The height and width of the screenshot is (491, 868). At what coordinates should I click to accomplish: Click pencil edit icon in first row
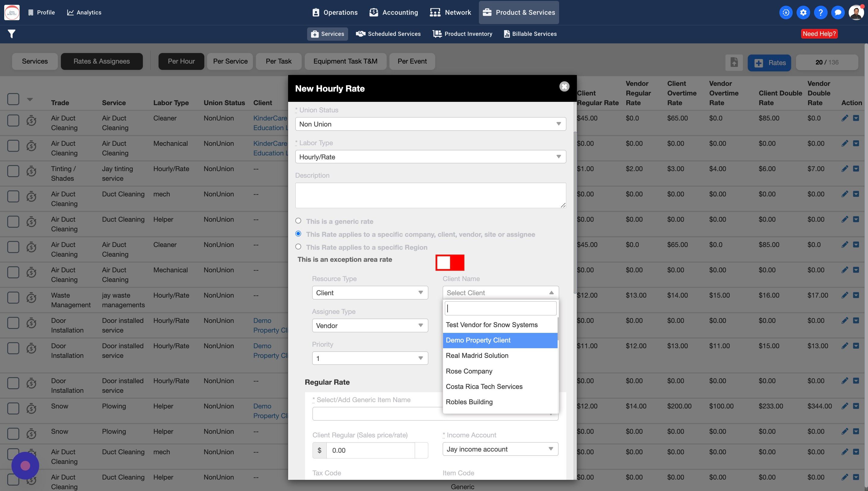coord(845,118)
